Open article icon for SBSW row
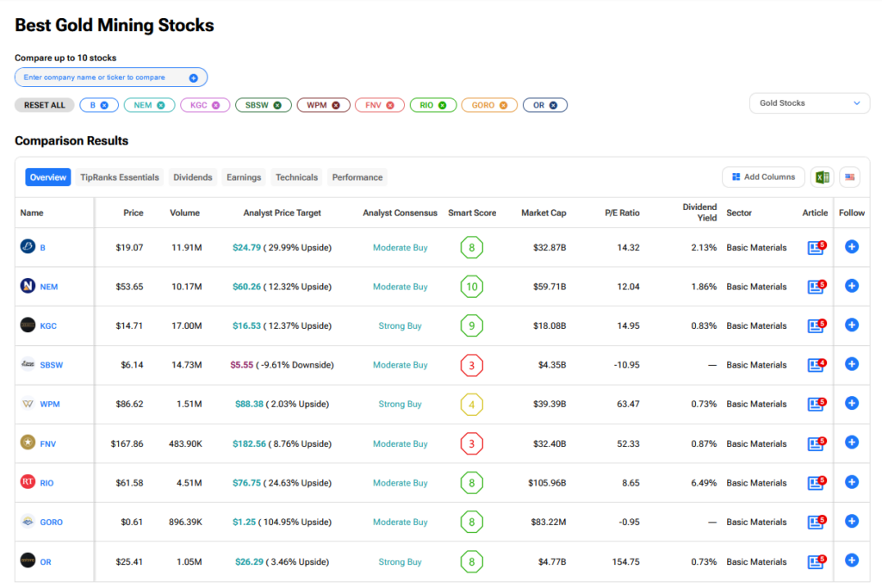 [817, 365]
